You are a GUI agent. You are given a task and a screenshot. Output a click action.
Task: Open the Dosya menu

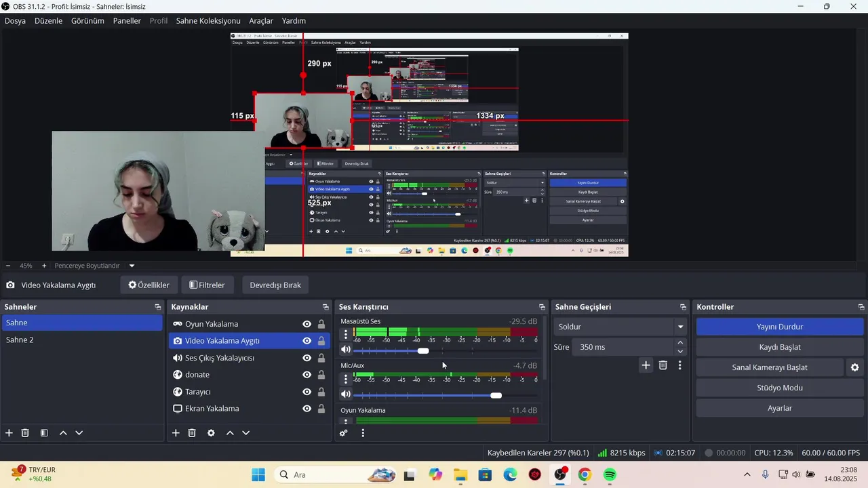(x=15, y=21)
